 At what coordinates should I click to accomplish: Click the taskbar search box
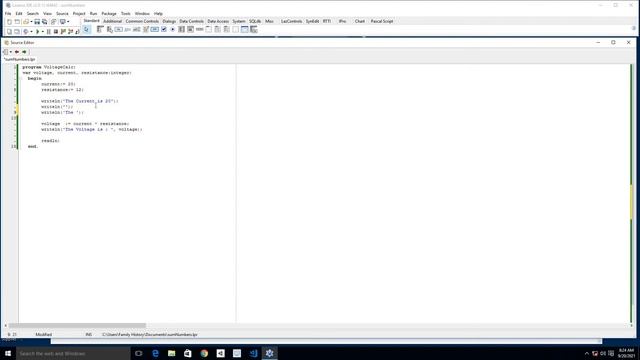73,353
